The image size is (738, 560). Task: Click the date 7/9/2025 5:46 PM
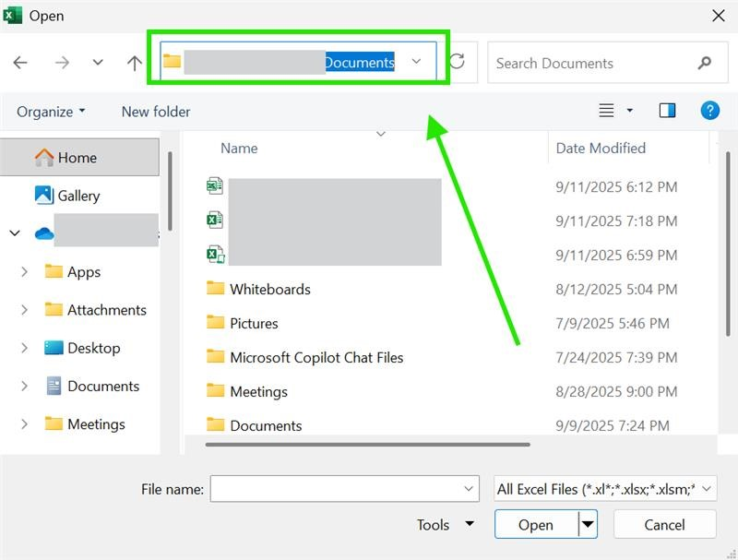612,323
